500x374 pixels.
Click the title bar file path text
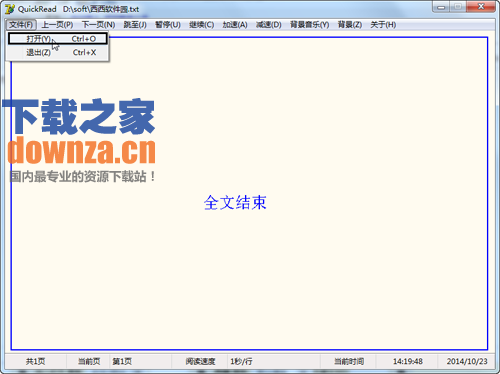tap(101, 9)
